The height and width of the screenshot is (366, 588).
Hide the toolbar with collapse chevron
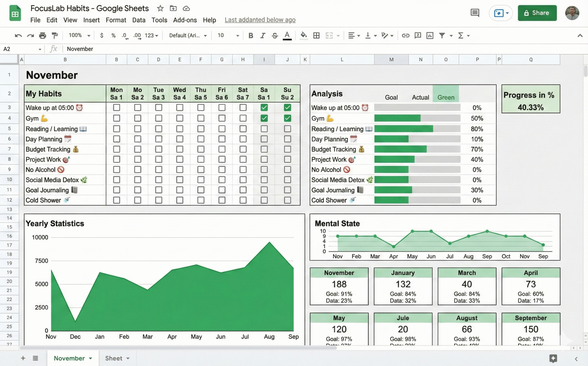[x=580, y=36]
